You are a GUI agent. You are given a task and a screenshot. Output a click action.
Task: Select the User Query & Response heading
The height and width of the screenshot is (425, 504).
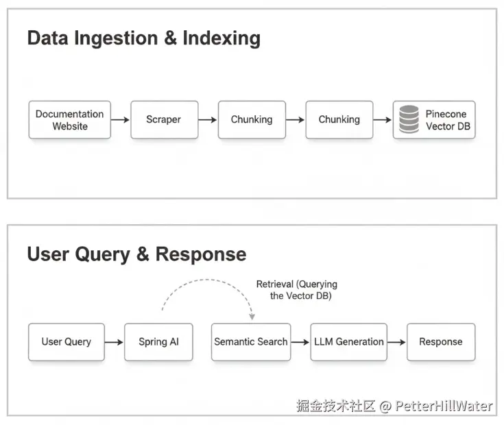tap(136, 254)
